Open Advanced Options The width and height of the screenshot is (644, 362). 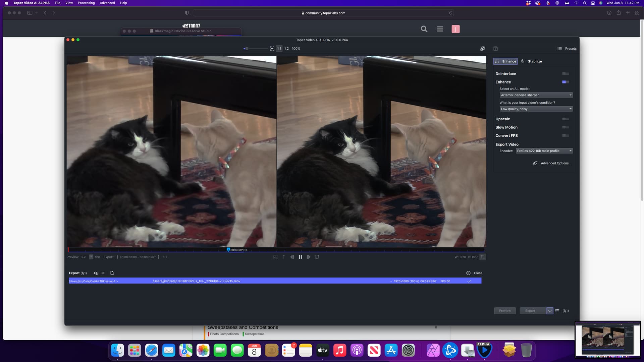555,163
